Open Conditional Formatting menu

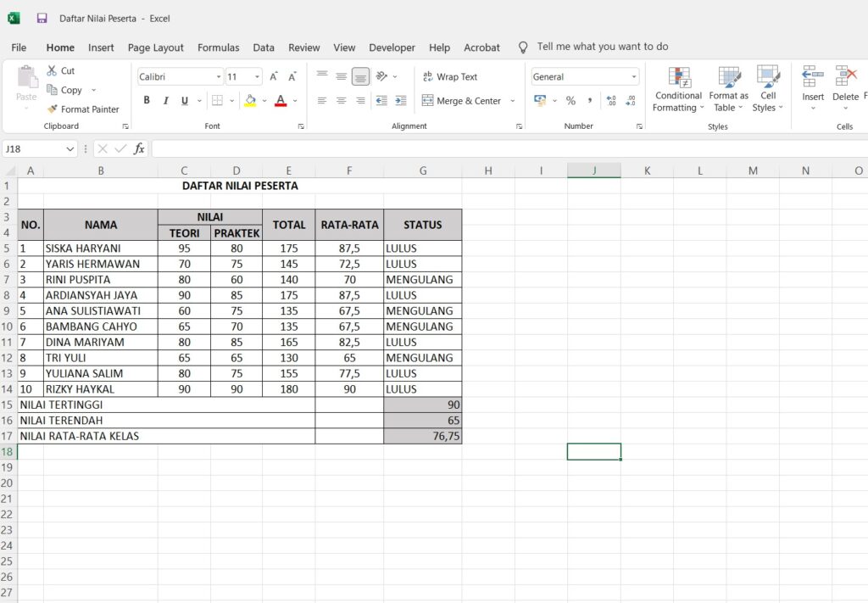point(678,89)
